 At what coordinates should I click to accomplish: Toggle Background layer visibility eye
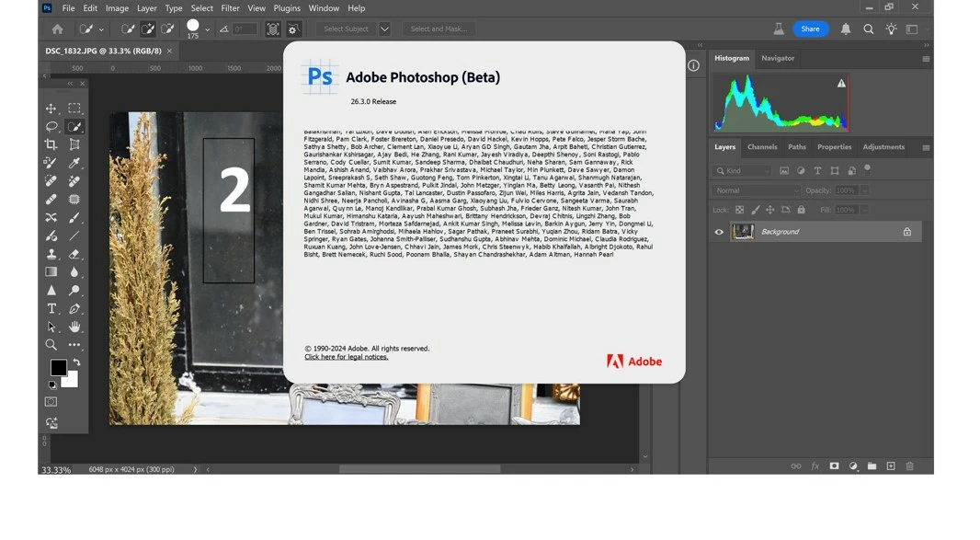tap(719, 232)
